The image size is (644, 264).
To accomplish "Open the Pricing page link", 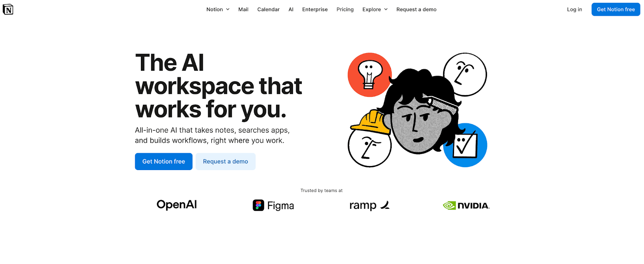I will pyautogui.click(x=345, y=9).
